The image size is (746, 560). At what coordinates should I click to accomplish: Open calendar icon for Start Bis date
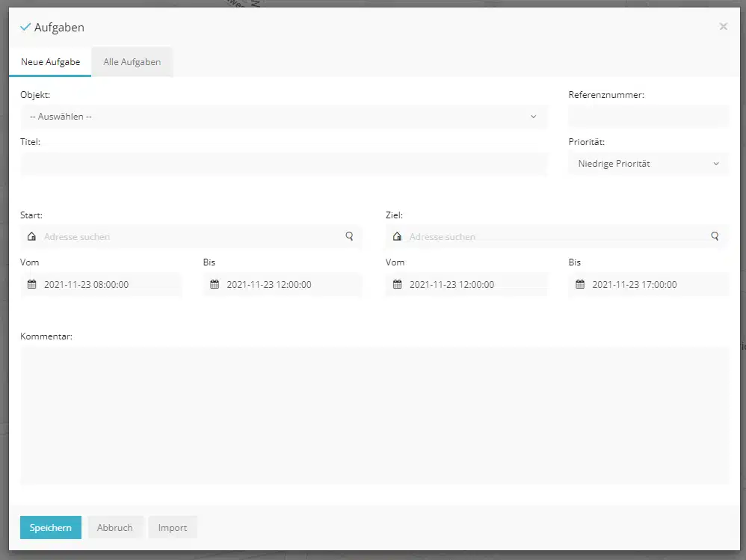pos(215,285)
